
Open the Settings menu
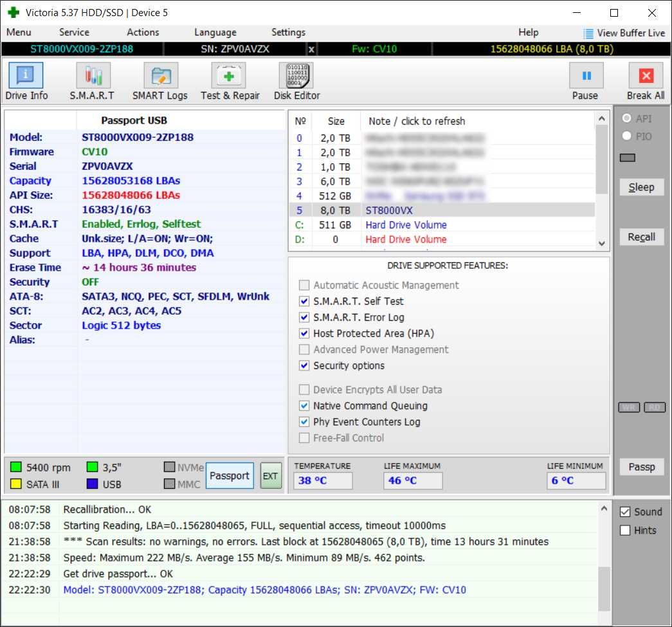pyautogui.click(x=289, y=32)
